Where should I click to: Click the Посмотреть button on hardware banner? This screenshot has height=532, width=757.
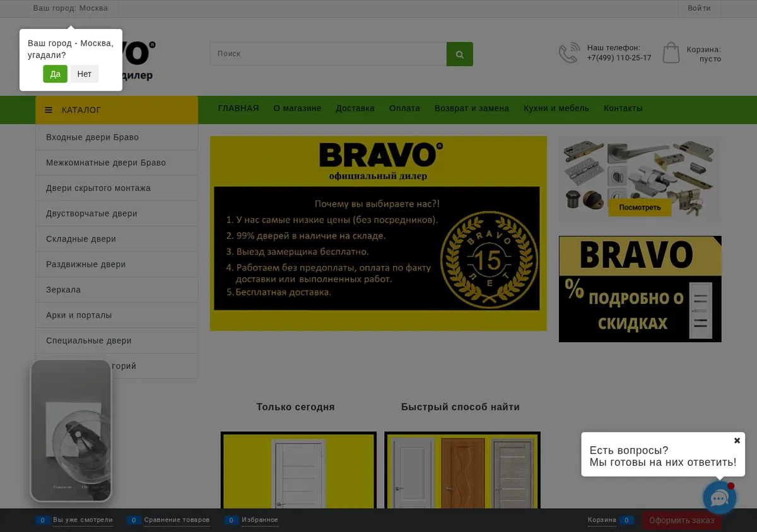(x=640, y=207)
